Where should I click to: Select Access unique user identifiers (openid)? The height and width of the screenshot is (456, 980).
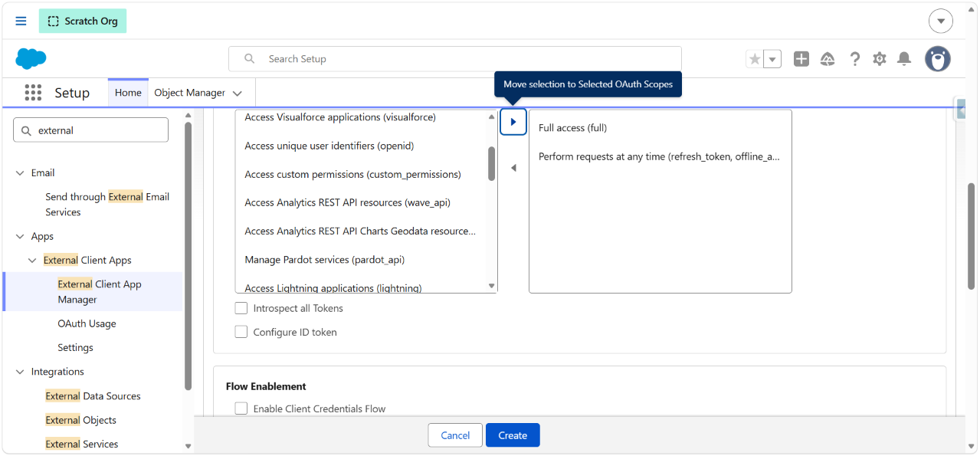tap(361, 146)
